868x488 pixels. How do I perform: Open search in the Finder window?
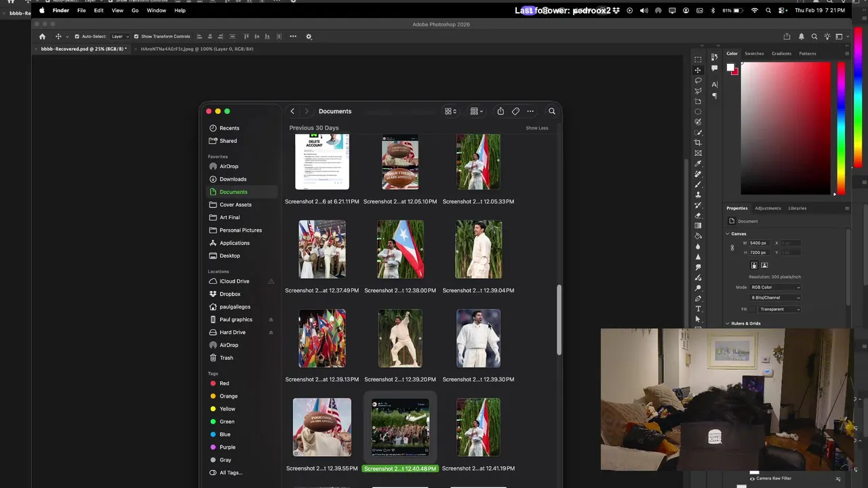point(552,111)
